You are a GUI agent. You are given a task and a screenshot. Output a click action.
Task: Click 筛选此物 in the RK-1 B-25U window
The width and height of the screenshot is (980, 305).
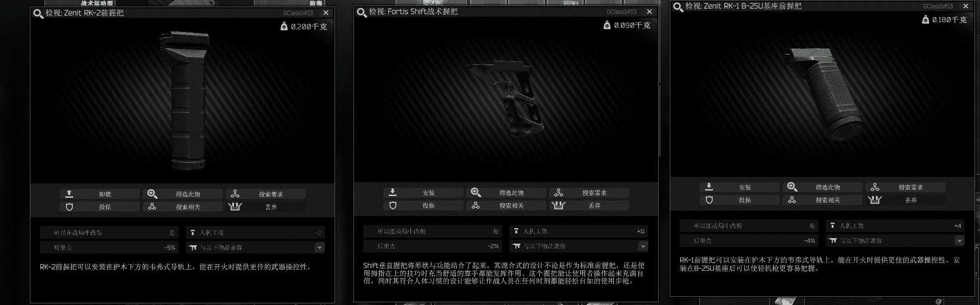[x=822, y=187]
